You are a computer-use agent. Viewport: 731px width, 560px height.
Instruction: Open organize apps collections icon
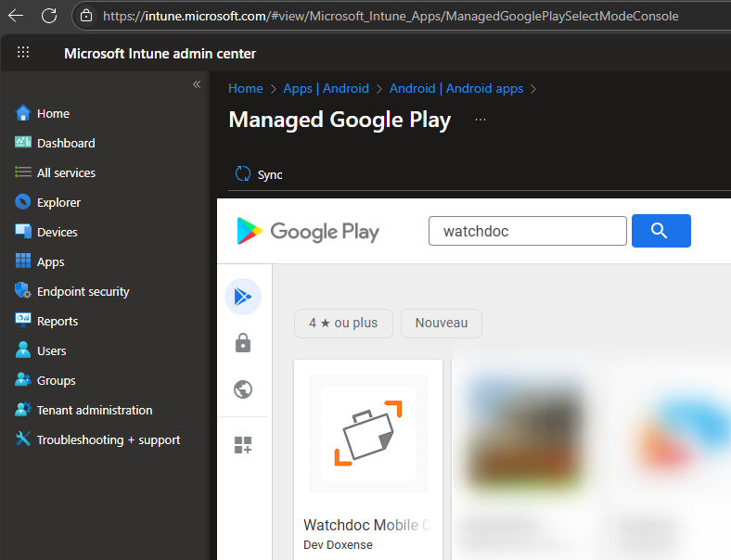[243, 445]
